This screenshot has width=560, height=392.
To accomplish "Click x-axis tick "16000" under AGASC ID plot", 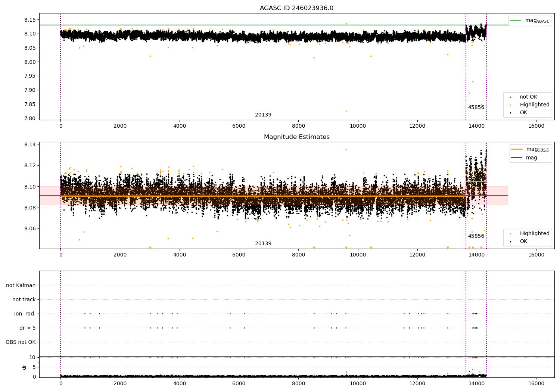I will (536, 126).
